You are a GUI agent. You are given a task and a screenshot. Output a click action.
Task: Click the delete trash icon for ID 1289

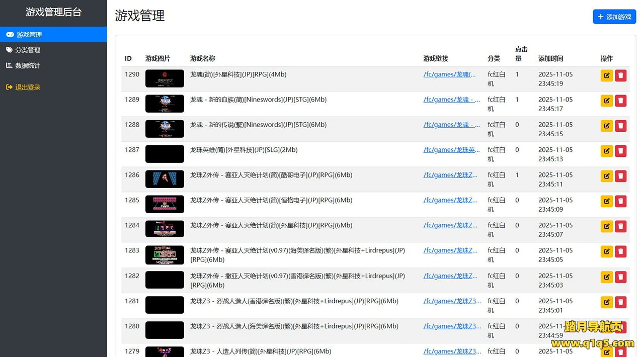pyautogui.click(x=620, y=101)
